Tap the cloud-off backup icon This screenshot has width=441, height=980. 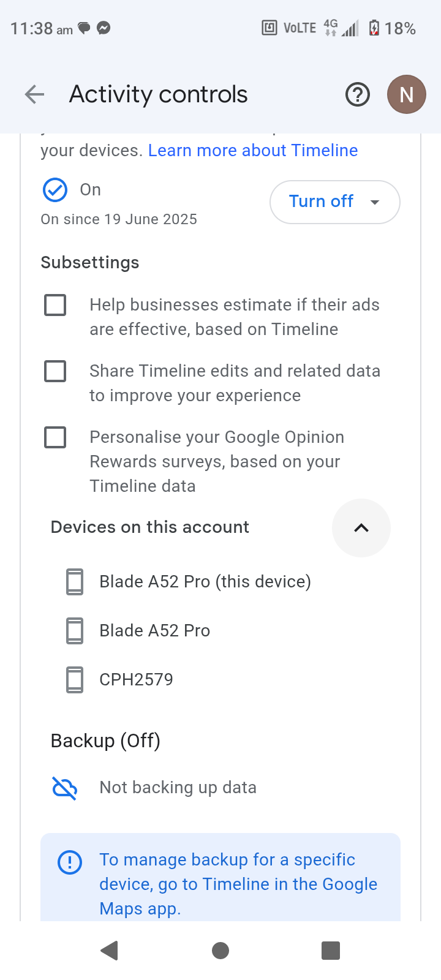tap(65, 788)
